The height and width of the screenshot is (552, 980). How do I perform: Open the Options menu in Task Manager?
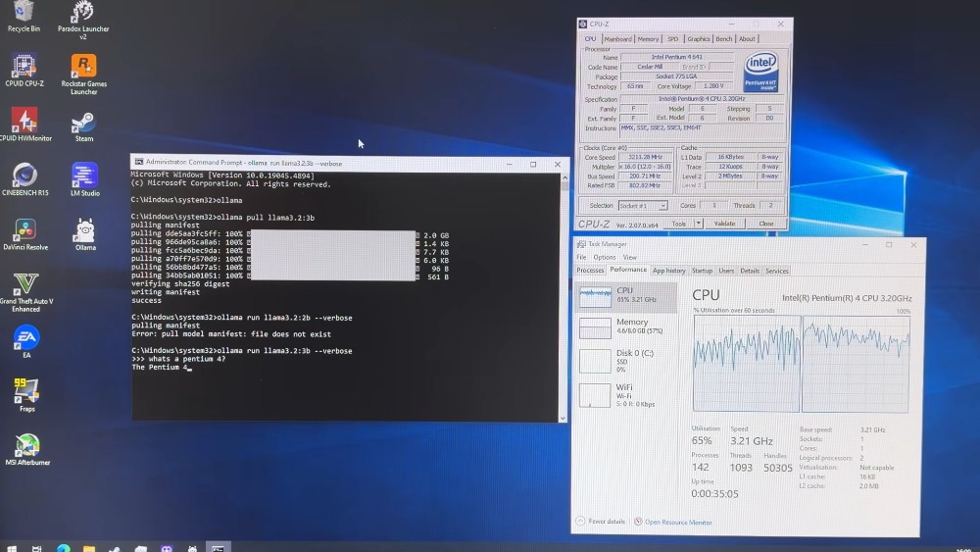pyautogui.click(x=604, y=257)
